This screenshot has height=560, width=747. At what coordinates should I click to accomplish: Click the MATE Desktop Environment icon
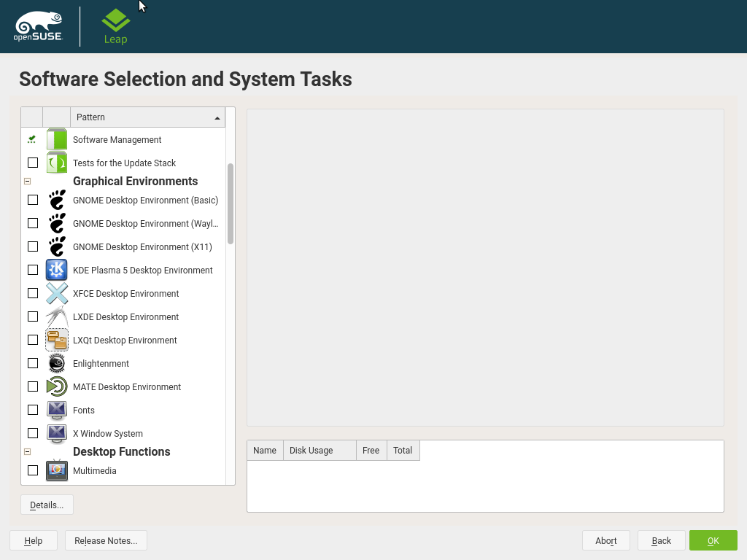57,386
